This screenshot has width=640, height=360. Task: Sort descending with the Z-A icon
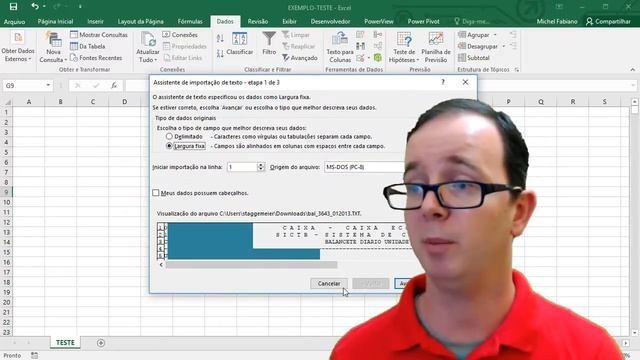[220, 53]
